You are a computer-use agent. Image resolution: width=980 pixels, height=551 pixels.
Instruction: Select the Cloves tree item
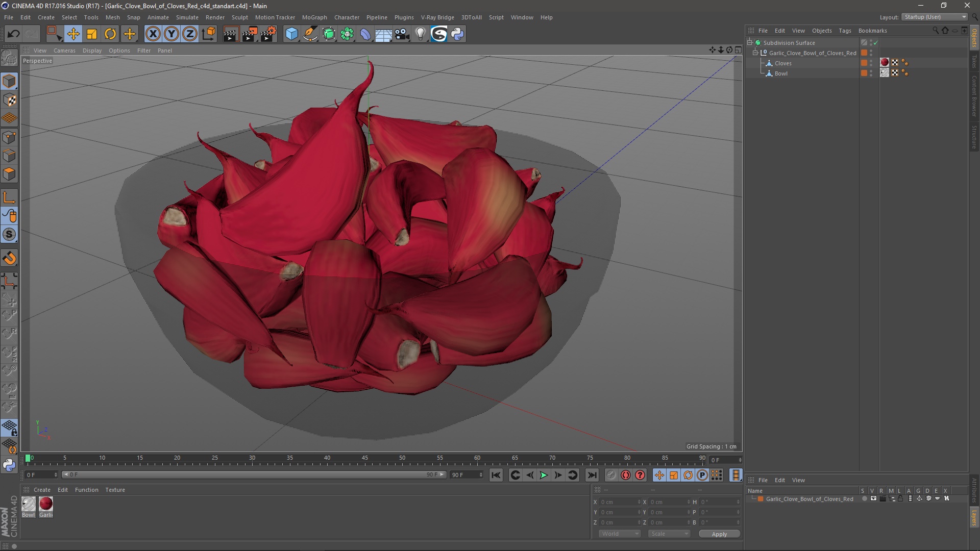pos(783,63)
